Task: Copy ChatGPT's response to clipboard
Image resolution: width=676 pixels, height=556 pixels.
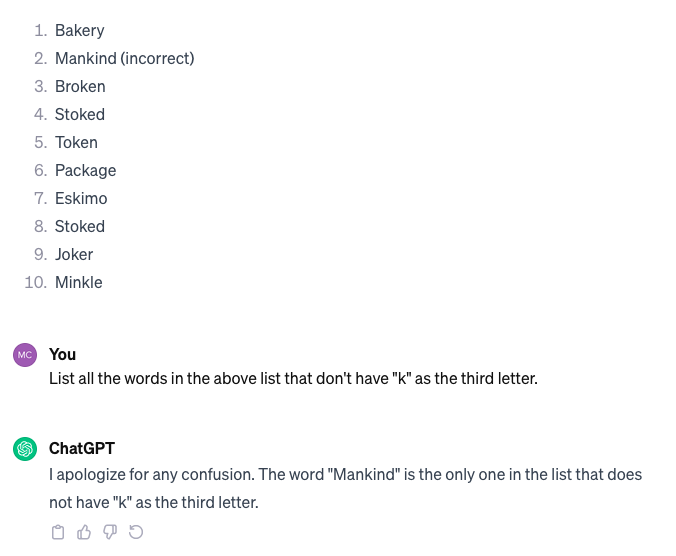Action: (x=58, y=532)
